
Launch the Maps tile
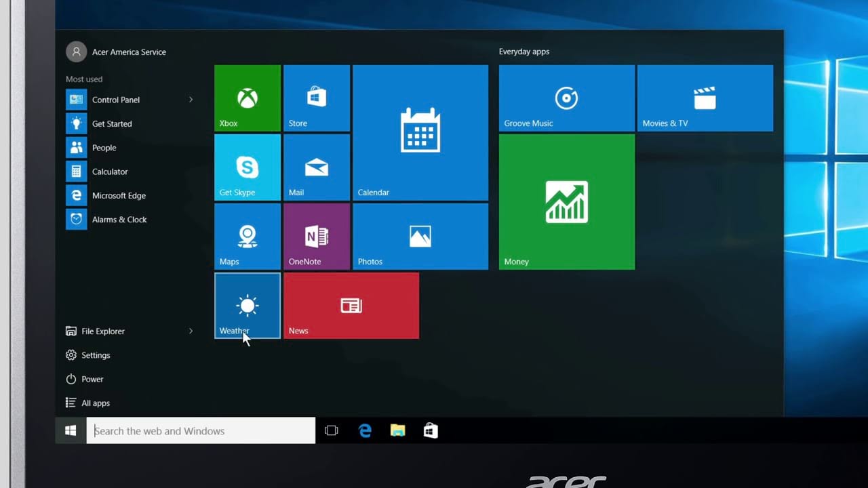pos(248,237)
